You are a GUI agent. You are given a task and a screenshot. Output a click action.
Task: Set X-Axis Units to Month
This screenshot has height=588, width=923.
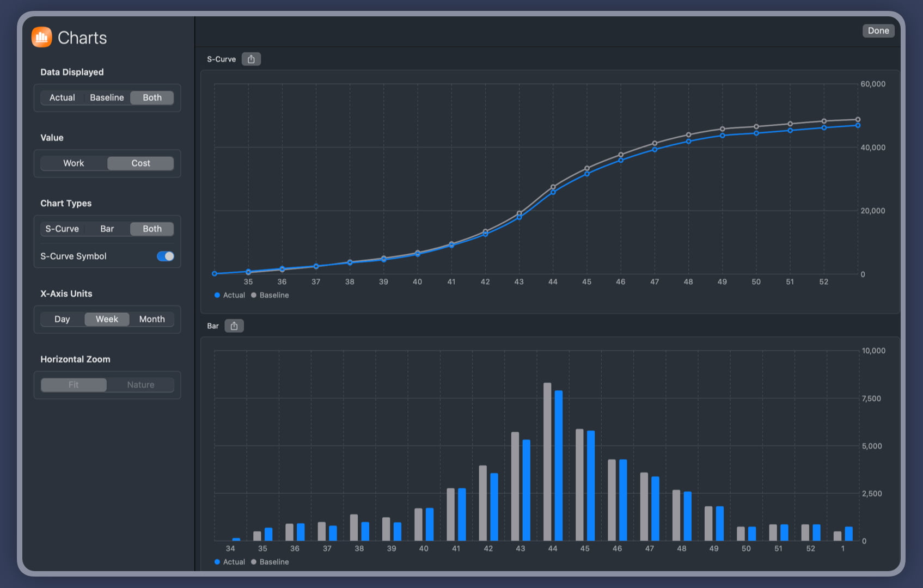click(x=152, y=320)
